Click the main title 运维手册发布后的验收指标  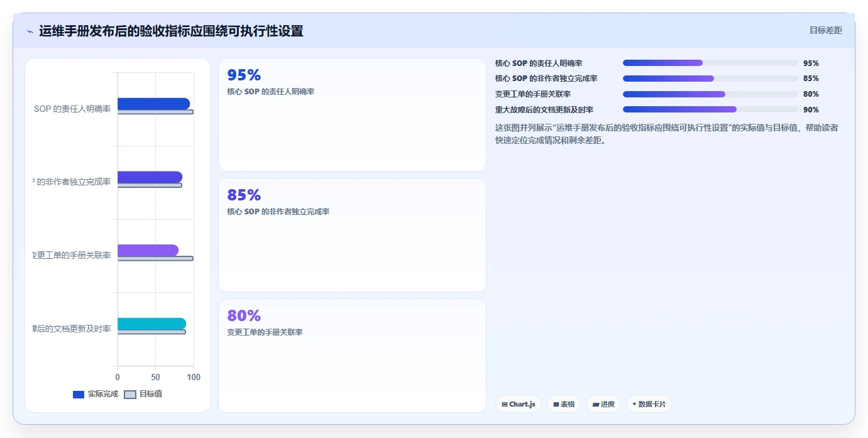[171, 31]
